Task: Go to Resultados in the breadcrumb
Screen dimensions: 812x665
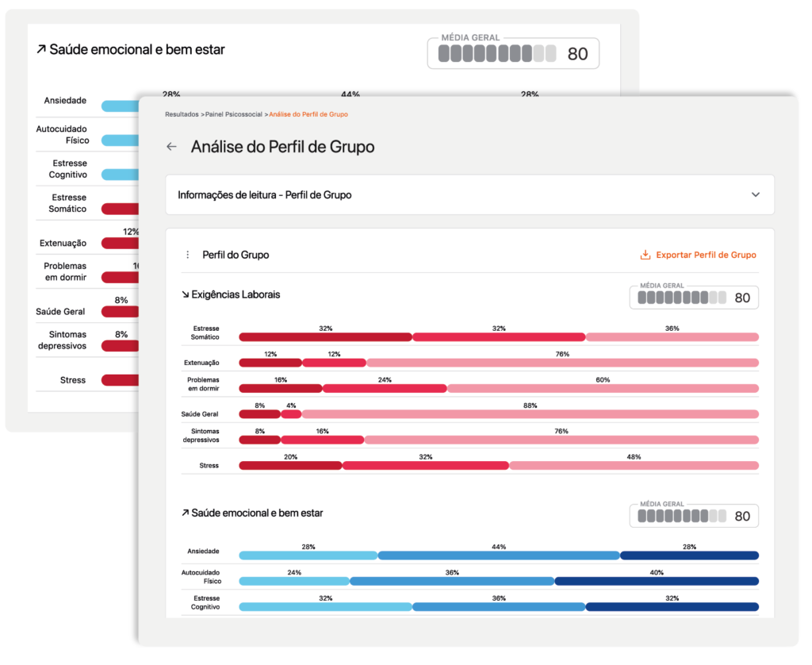Action: click(x=182, y=114)
